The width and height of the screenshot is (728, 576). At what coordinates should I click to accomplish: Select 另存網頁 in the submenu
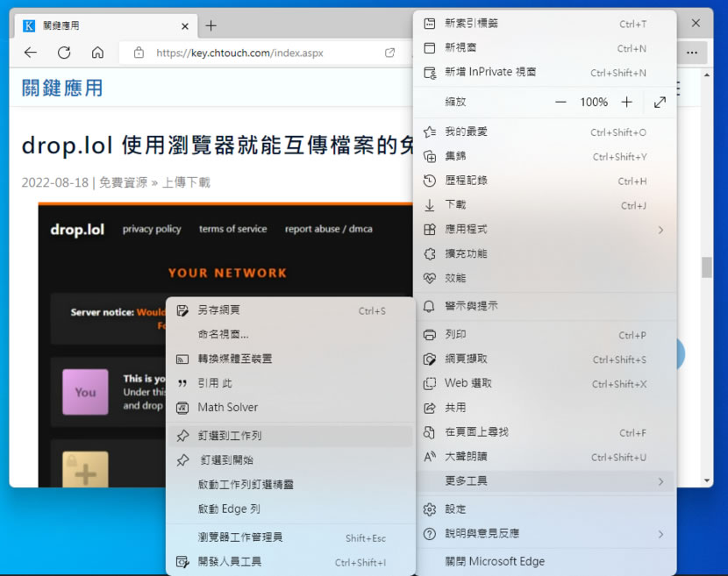click(x=290, y=310)
